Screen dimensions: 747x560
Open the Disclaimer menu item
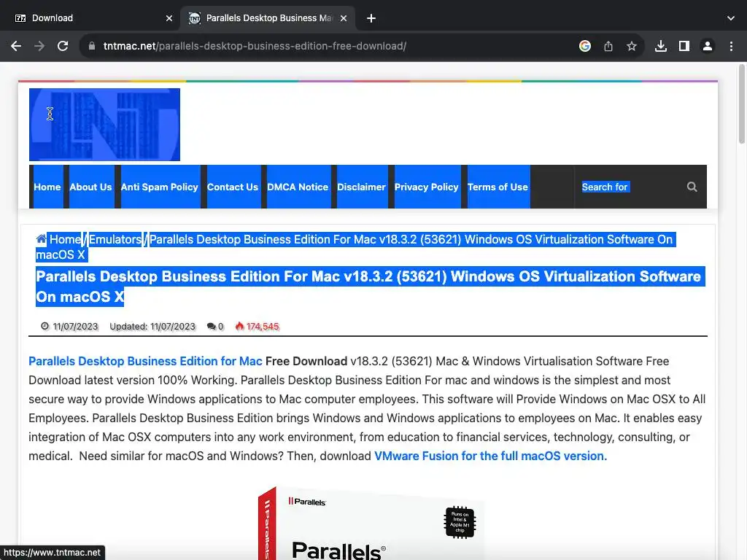click(x=361, y=187)
